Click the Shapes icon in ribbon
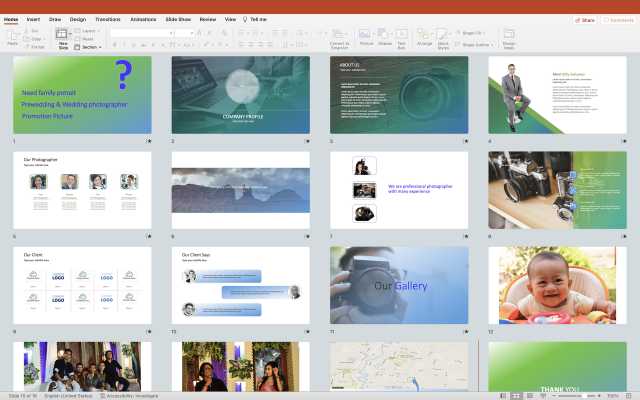 [x=385, y=36]
